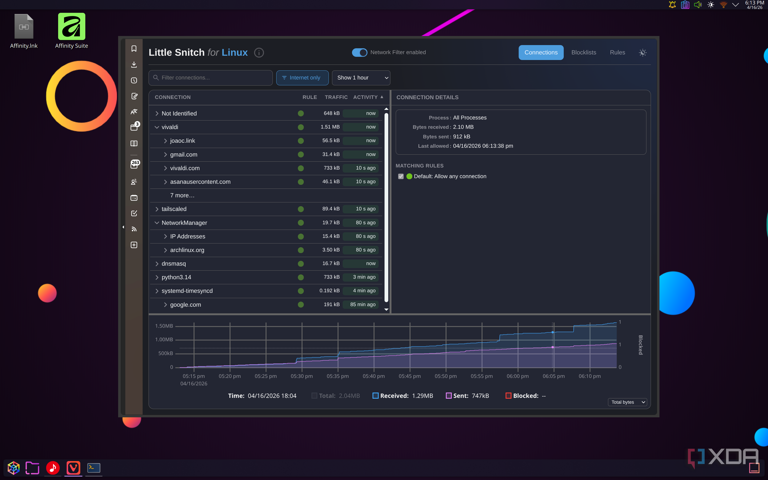This screenshot has height=480, width=768.
Task: Click the connection list scrollbar thumb
Action: click(x=386, y=207)
